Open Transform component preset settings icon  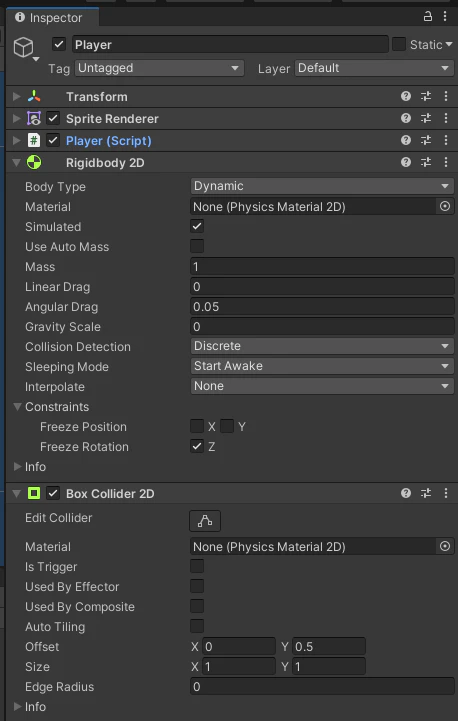426,96
